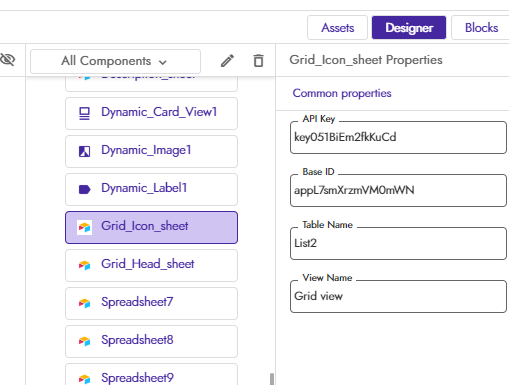509x385 pixels.
Task: Click the View Name input field
Action: pos(398,296)
